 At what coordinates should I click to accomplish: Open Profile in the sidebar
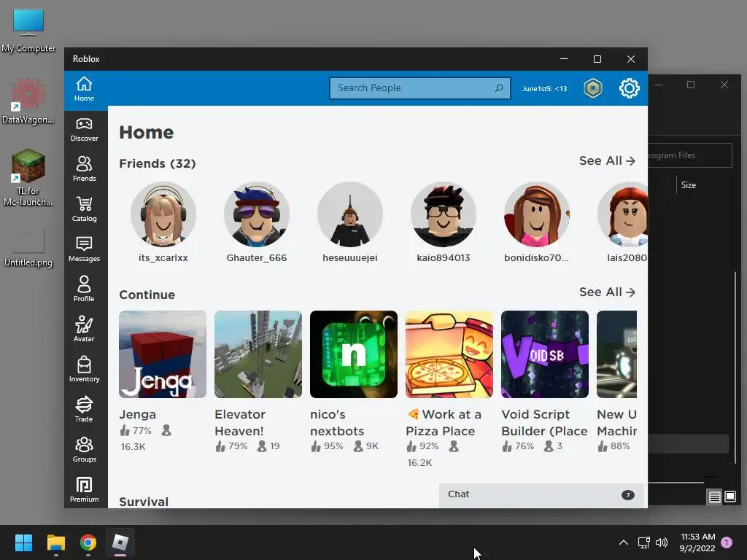(x=85, y=289)
